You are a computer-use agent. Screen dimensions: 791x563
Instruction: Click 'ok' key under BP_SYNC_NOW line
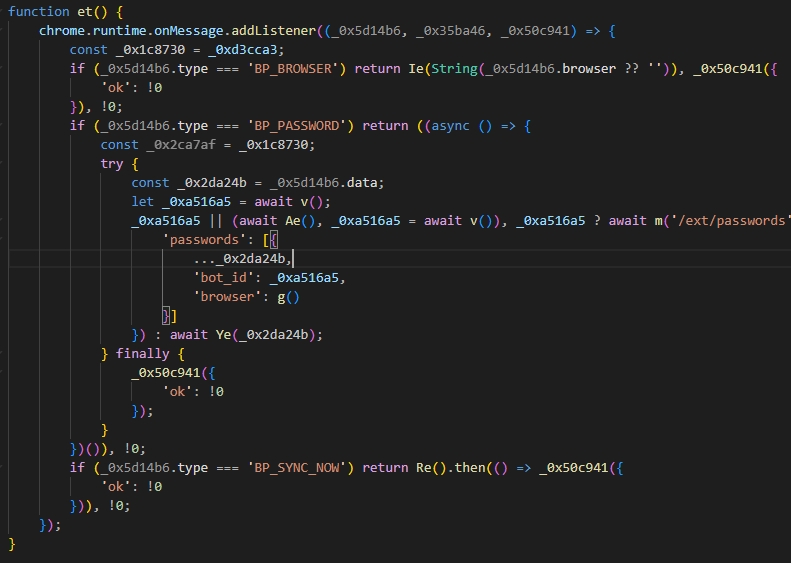coord(116,487)
